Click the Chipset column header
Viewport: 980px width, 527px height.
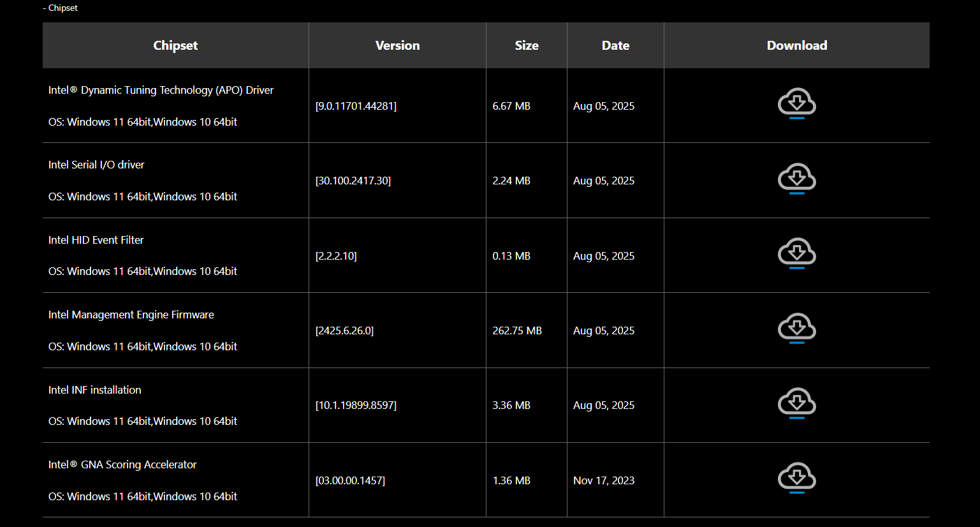click(x=175, y=45)
